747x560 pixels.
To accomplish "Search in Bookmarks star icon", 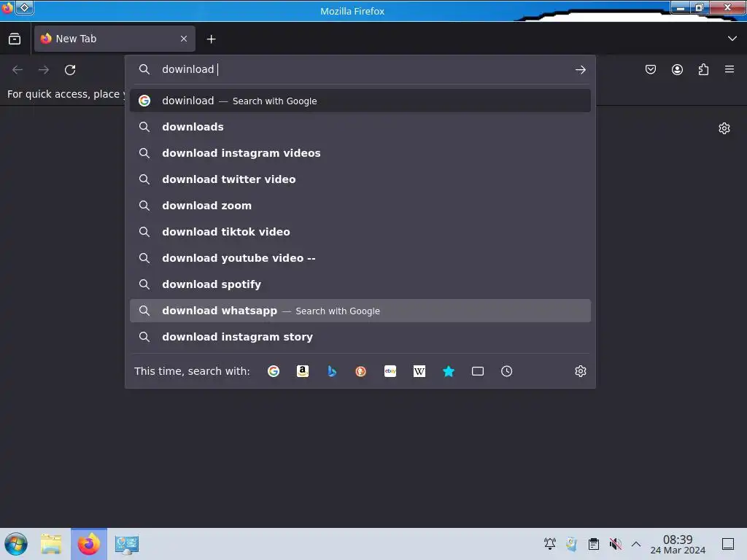I will 449,371.
